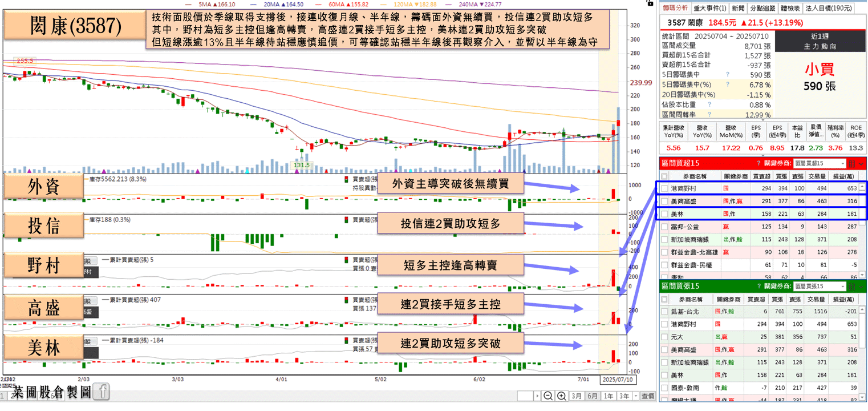Click the 2025/07/10 date marker on the time axis
Screen dimensions: 868x411
[618, 380]
